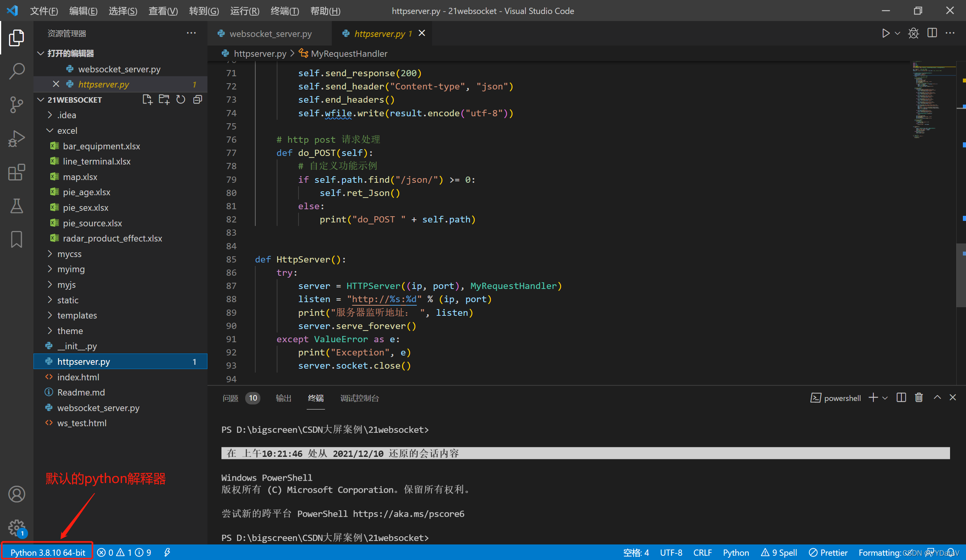Click the lightning bolt status bar icon
The image size is (966, 560).
point(167,552)
